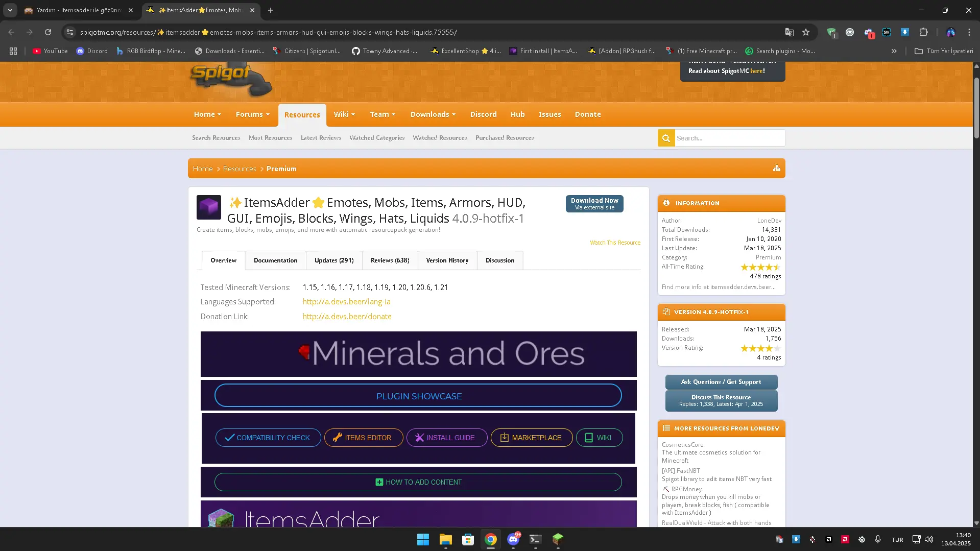This screenshot has width=980, height=551.
Task: Expand the Team menu dropdown
Action: point(383,114)
